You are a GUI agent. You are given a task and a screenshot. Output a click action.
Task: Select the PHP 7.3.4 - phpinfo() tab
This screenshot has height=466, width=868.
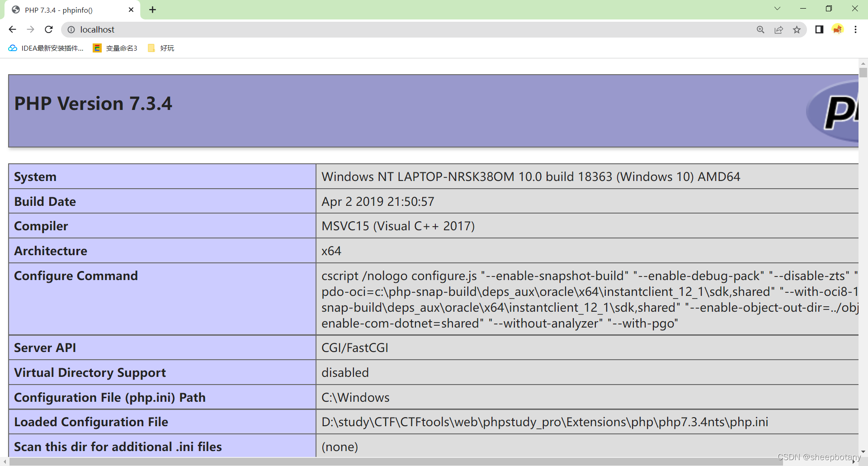tap(72, 10)
